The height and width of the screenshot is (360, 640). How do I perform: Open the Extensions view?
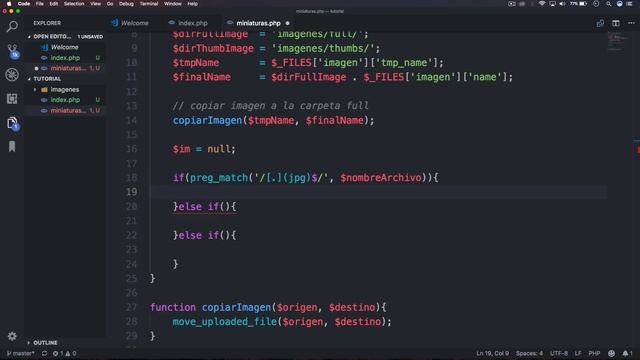(12, 99)
